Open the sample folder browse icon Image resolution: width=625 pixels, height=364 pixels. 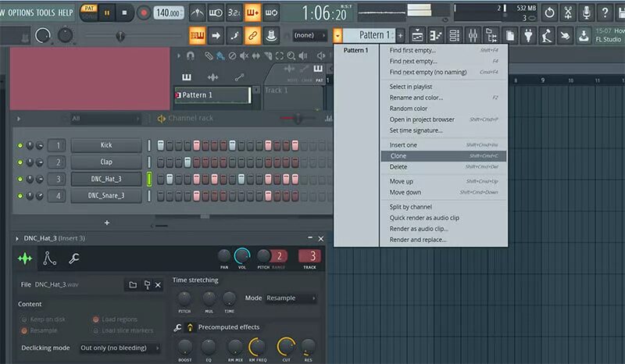coord(133,284)
